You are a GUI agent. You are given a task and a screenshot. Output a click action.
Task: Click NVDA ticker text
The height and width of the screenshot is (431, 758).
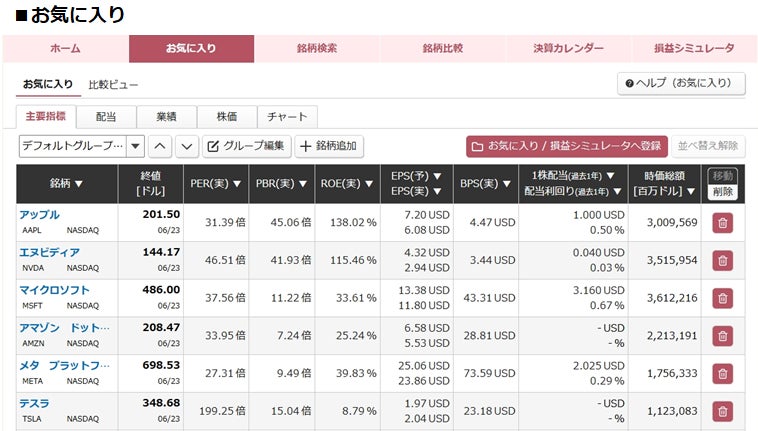(33, 268)
